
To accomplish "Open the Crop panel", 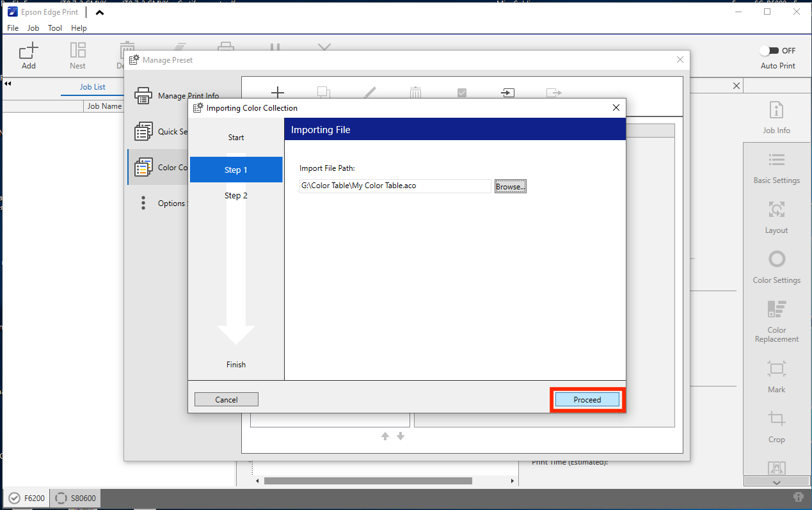I will tap(776, 427).
